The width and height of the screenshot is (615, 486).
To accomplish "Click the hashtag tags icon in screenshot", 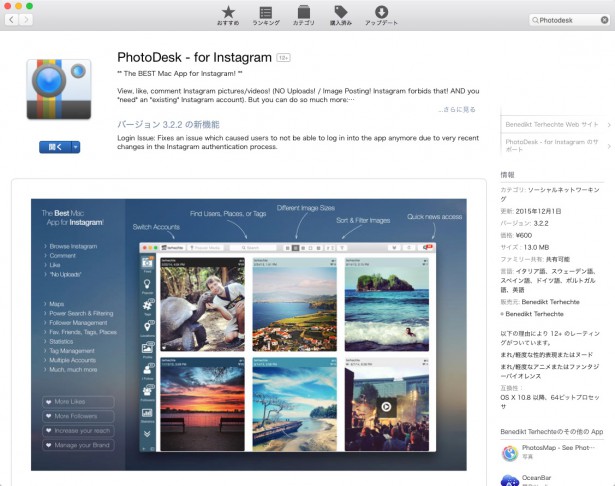I will pos(147,305).
